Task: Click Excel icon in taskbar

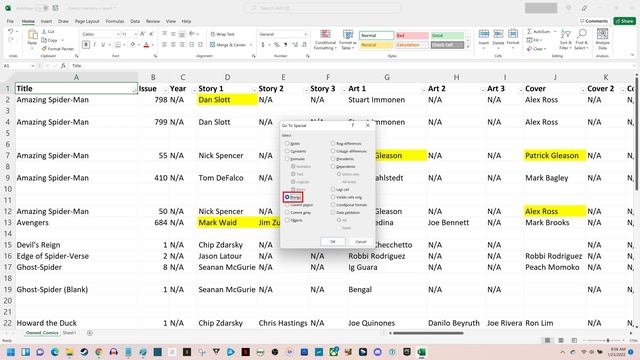Action: click(422, 352)
